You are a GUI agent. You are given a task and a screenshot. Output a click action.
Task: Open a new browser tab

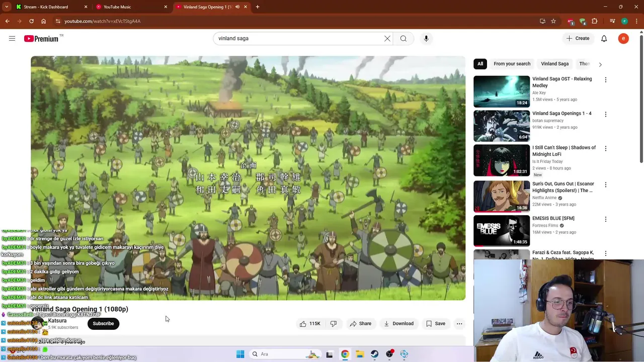tap(258, 7)
